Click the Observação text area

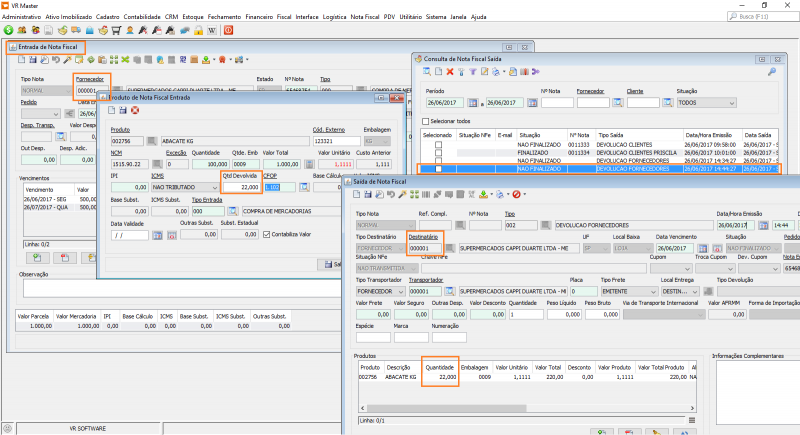182,288
